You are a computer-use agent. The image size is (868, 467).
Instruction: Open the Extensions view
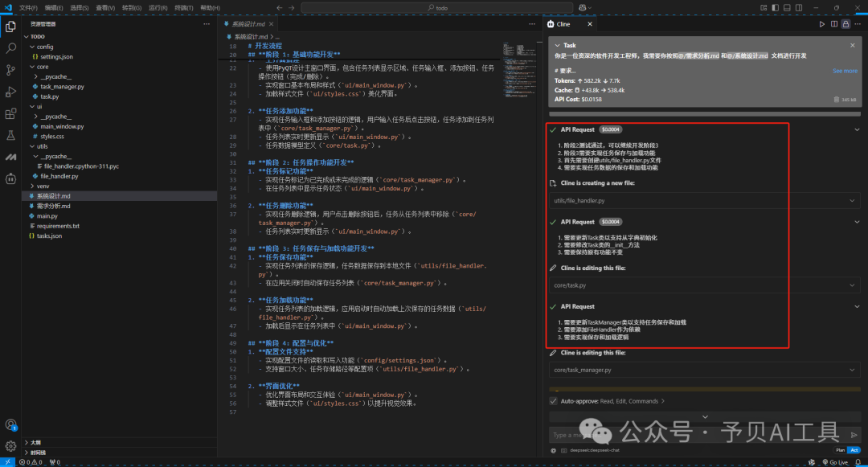pyautogui.click(x=10, y=113)
